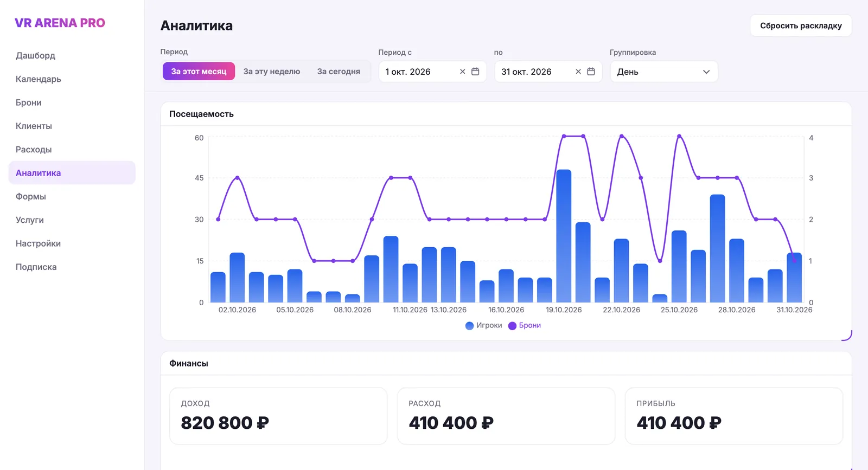Click the tallest bar near 19.10.2026
Viewport: 868px width, 470px height.
click(564, 236)
